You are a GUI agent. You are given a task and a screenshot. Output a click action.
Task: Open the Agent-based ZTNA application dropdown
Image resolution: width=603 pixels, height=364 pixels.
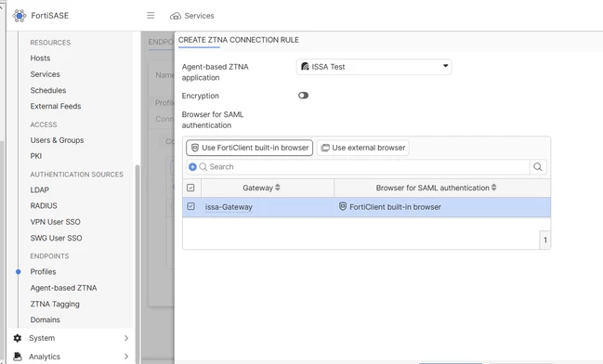[374, 67]
